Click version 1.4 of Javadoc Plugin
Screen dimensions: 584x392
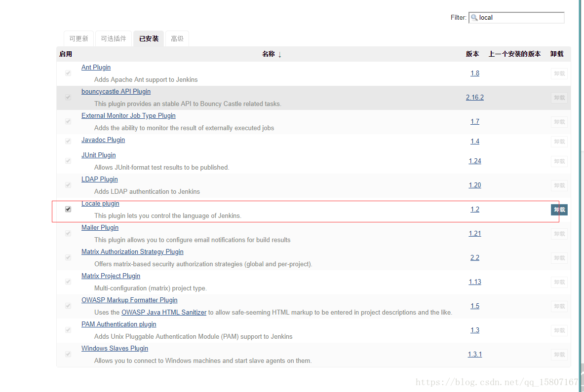coord(475,142)
